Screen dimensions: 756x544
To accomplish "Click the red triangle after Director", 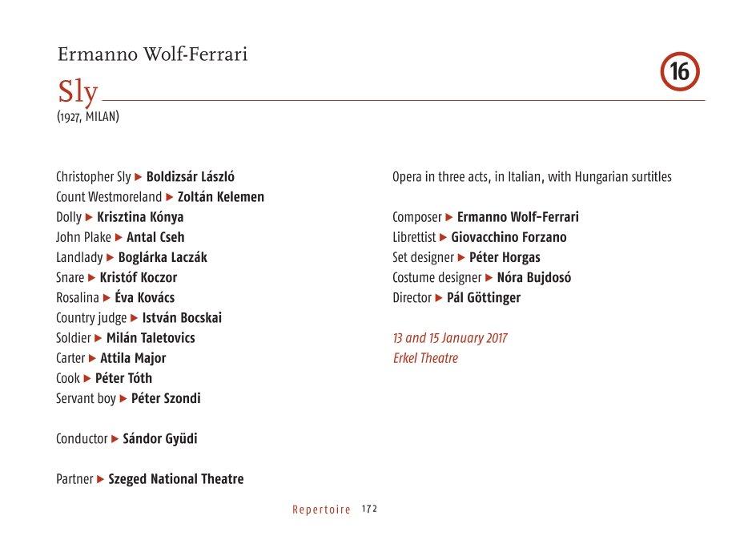I will point(439,298).
